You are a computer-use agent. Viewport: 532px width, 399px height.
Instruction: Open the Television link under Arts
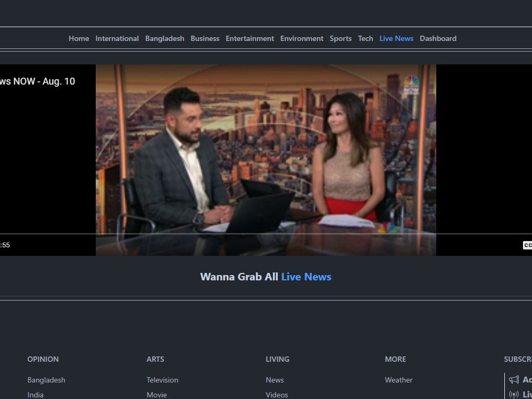pyautogui.click(x=162, y=380)
